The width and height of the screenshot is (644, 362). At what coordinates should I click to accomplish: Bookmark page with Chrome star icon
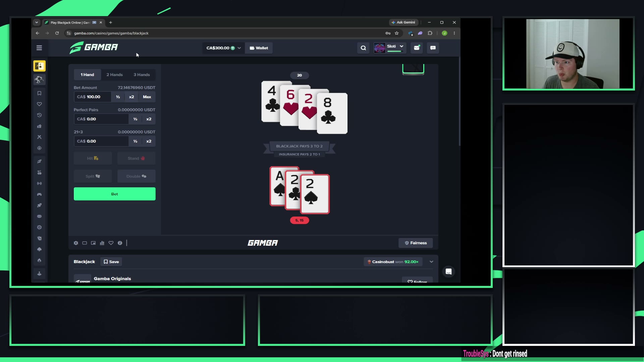point(397,33)
